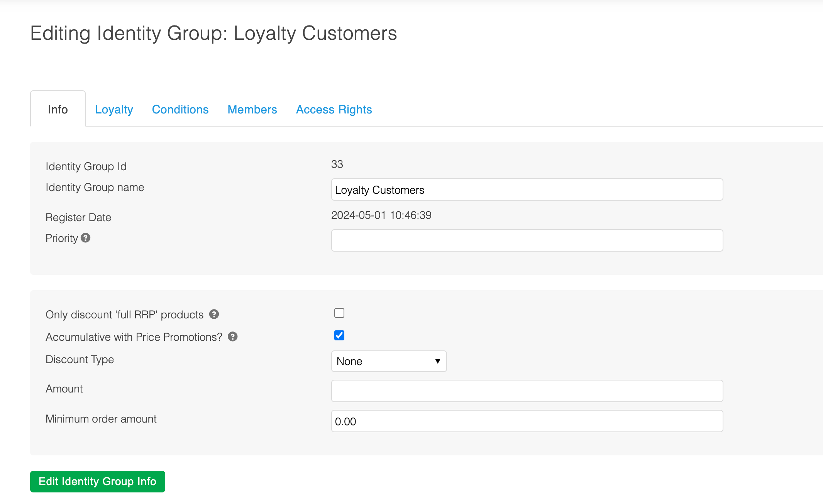Click into the Identity Group name field
Screen dimensions: 823x504
point(527,189)
